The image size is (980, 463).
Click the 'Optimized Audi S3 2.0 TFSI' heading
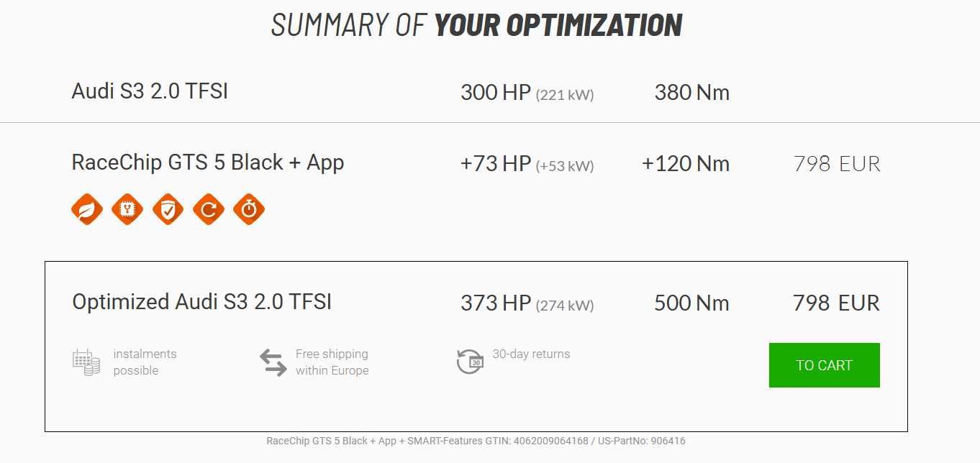(202, 301)
